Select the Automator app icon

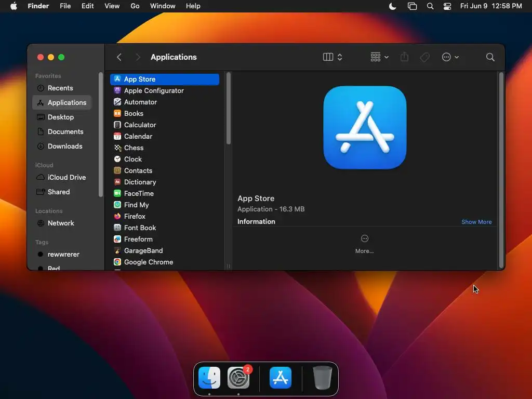[117, 102]
